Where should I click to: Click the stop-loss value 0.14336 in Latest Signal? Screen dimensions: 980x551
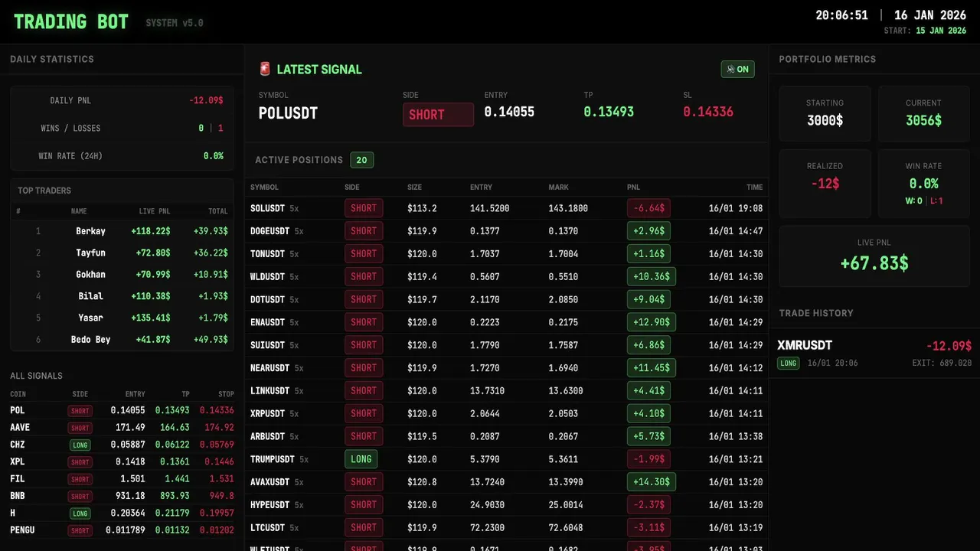point(708,112)
